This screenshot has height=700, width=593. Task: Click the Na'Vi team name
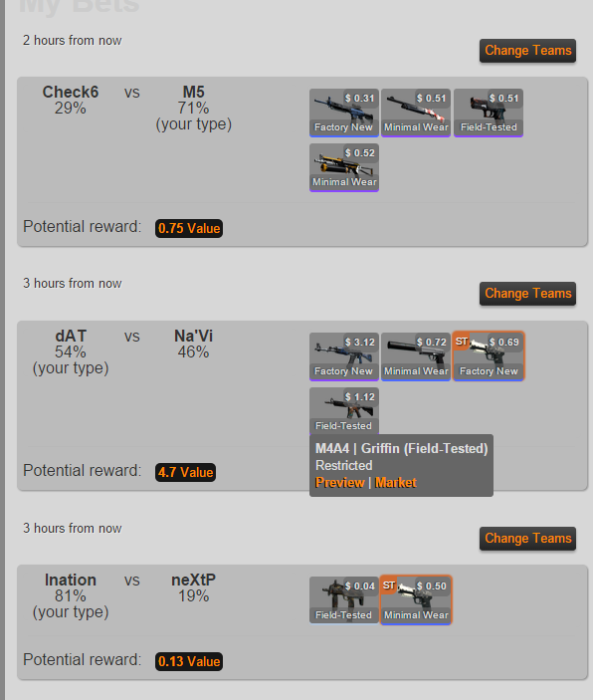tap(194, 336)
